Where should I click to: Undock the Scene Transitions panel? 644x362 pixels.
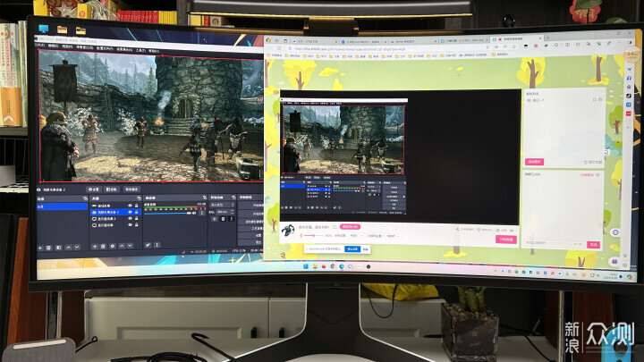pos(233,198)
